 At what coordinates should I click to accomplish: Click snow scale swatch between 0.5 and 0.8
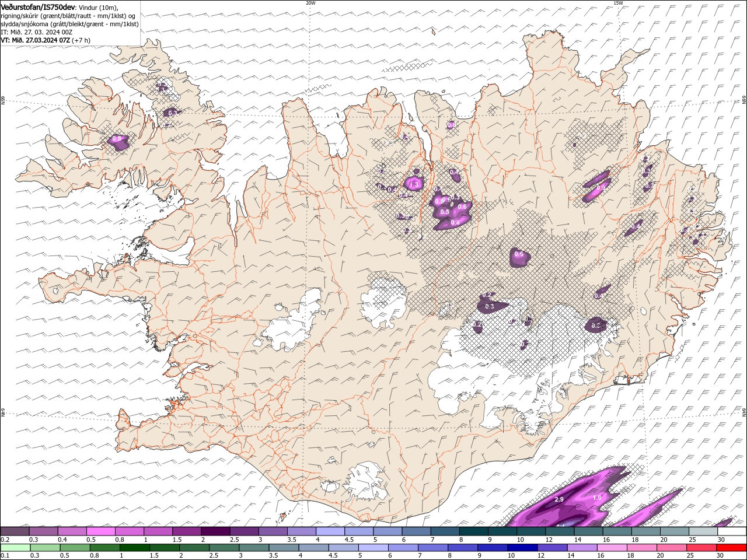pos(100,531)
